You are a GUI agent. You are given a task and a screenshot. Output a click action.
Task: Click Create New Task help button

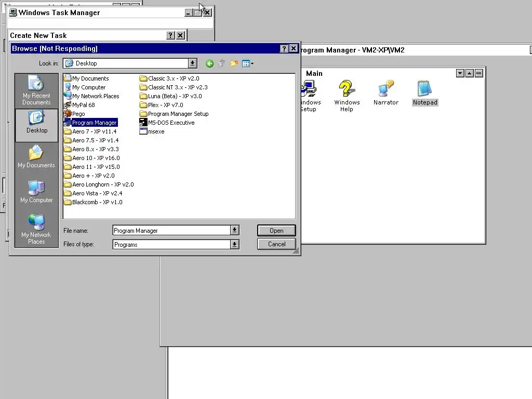(x=170, y=35)
